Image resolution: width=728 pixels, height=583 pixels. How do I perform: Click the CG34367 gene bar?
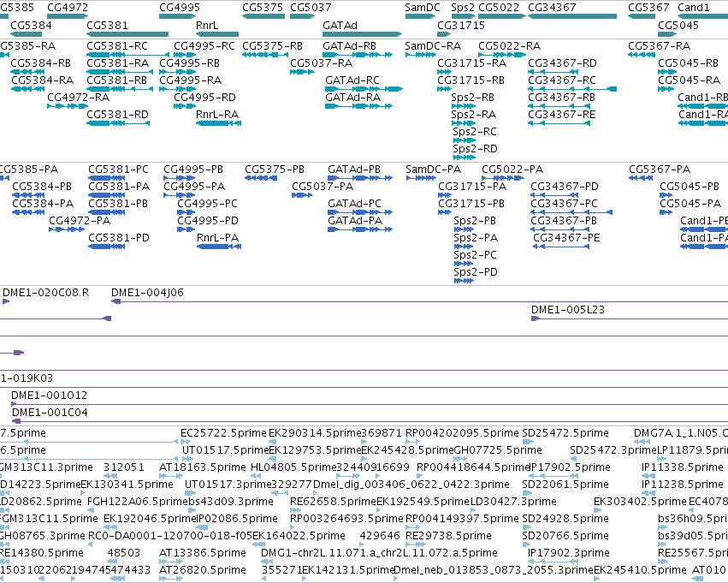(x=572, y=16)
